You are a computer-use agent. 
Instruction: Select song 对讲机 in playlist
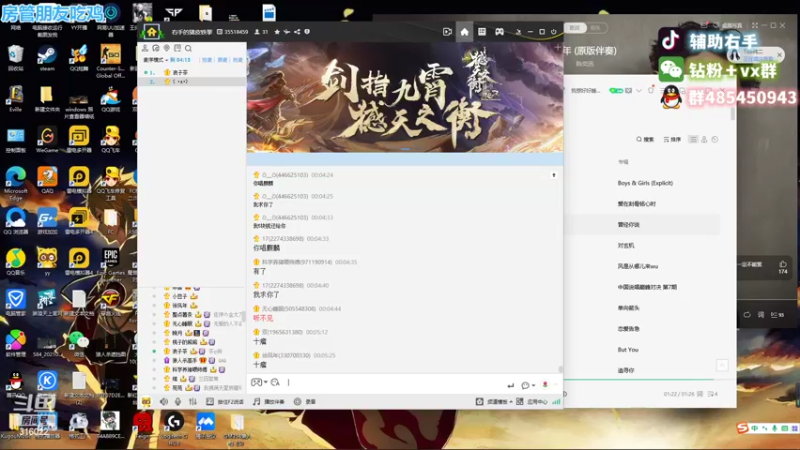(x=626, y=245)
